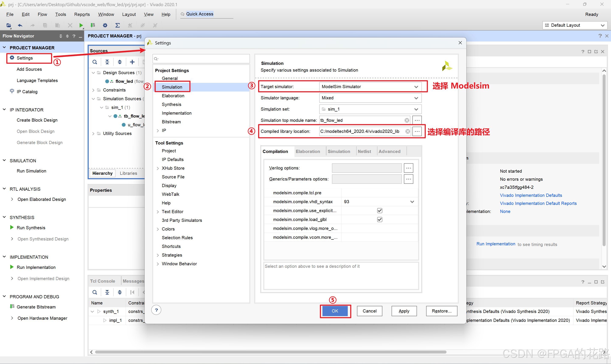Screen dimensions: 611x364
Task: Click the Undo arrow in toolbar
Action: [20, 25]
